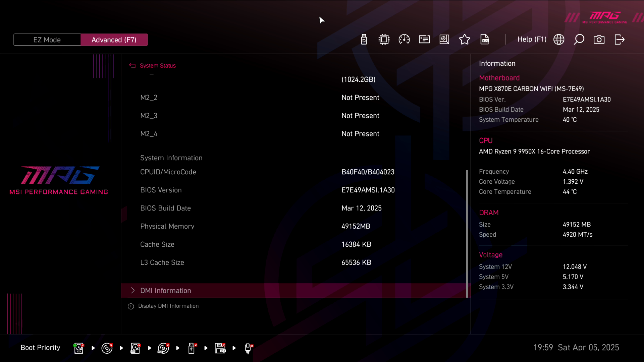
Task: Expand the DMI Information entry
Action: [x=166, y=291]
